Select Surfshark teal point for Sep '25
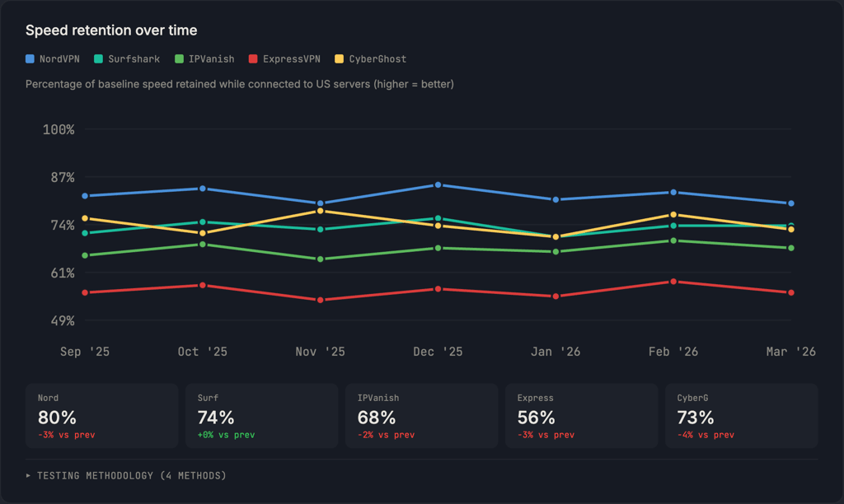The image size is (844, 504). point(85,233)
